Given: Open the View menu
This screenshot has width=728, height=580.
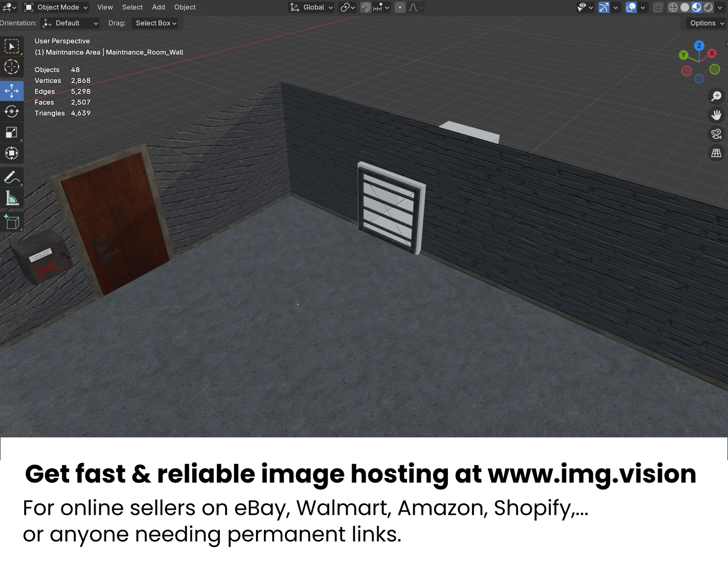Looking at the screenshot, I should coord(105,8).
